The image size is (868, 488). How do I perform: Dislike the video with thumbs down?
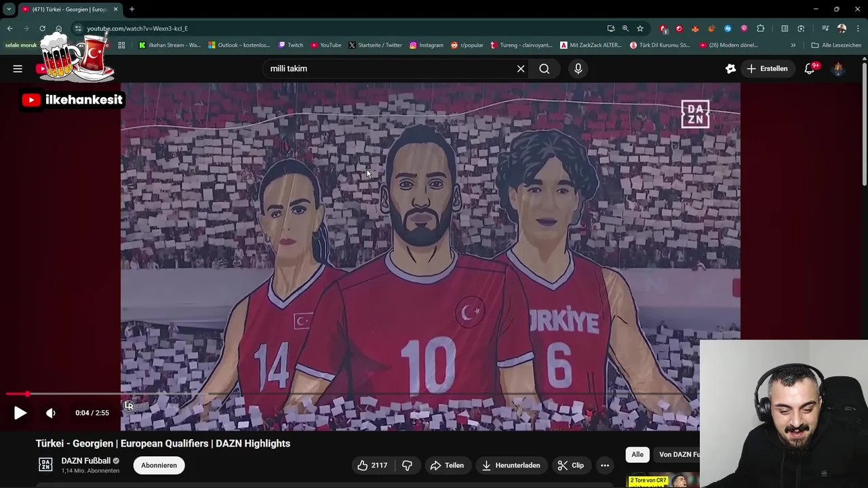click(407, 465)
